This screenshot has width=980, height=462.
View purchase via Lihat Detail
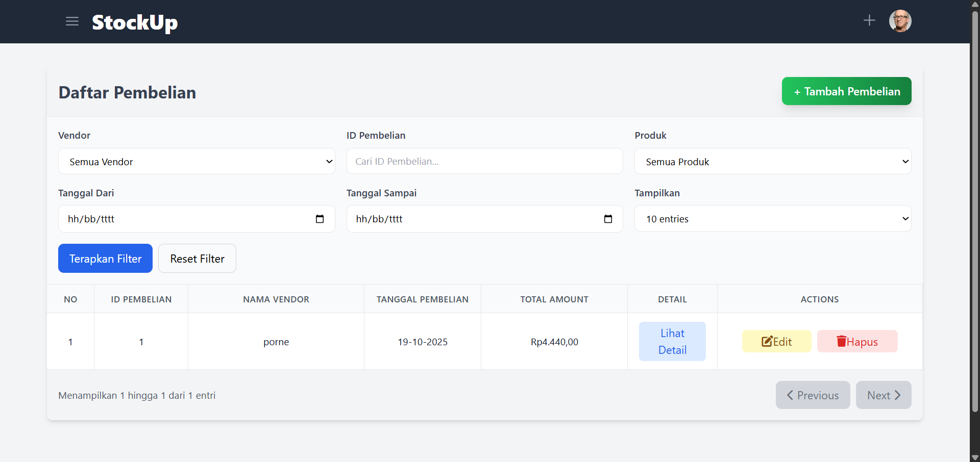tap(672, 341)
